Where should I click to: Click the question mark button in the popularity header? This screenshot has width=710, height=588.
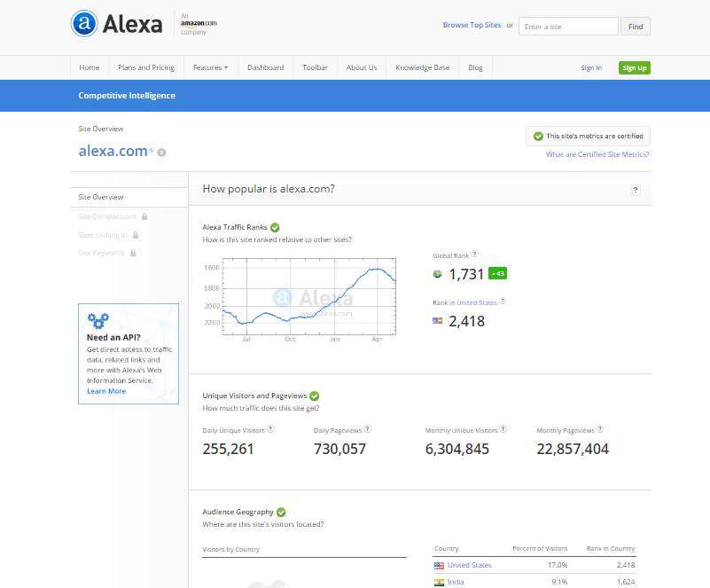(636, 190)
